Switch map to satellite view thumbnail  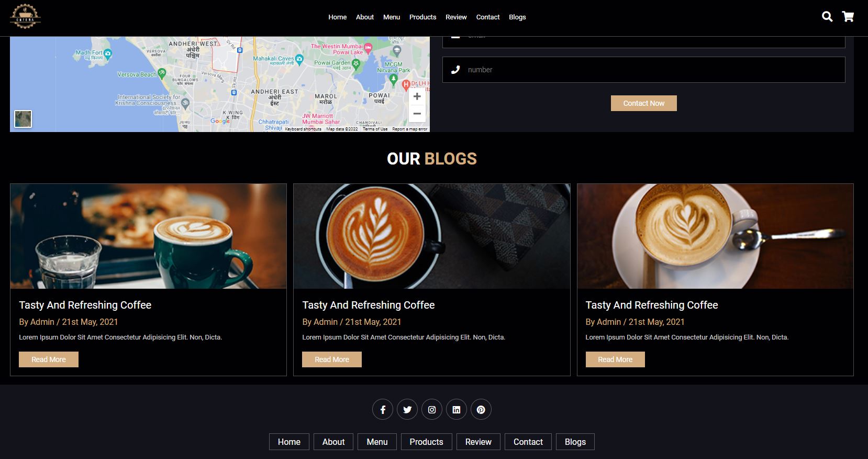(x=23, y=119)
